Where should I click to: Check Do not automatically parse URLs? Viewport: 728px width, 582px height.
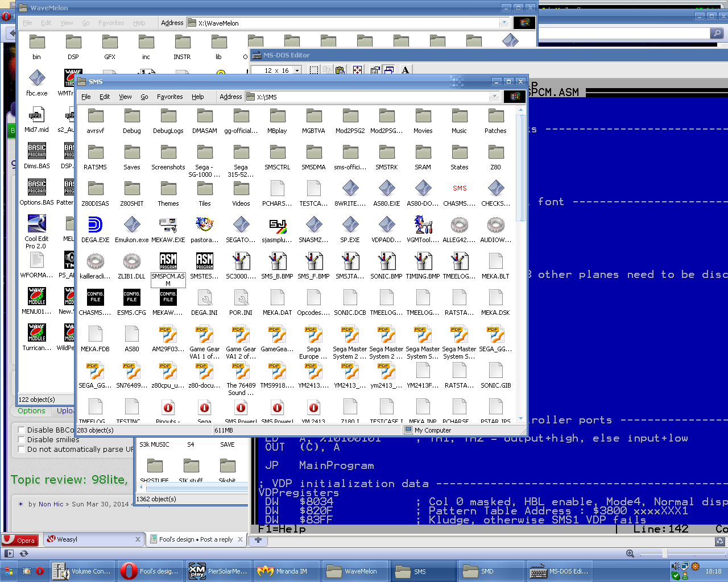pyautogui.click(x=22, y=450)
